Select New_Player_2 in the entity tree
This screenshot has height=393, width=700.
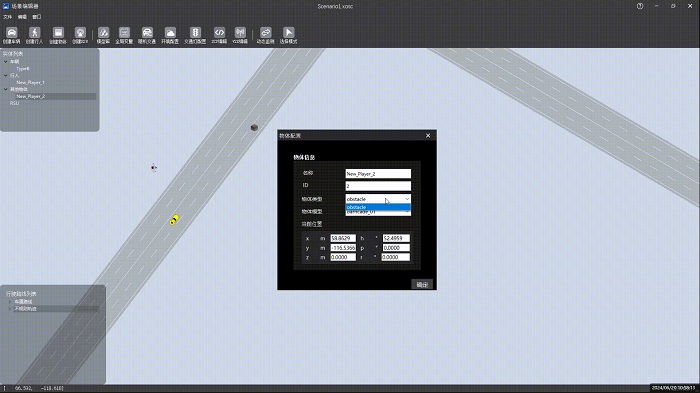30,96
